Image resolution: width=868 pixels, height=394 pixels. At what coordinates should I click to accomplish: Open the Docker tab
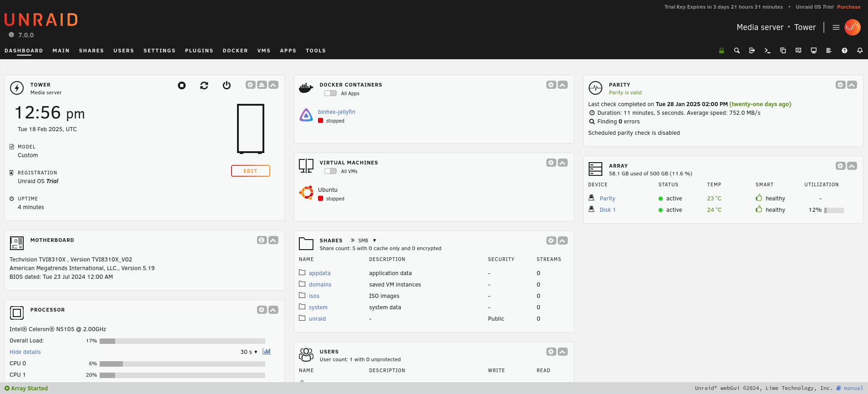pyautogui.click(x=235, y=51)
